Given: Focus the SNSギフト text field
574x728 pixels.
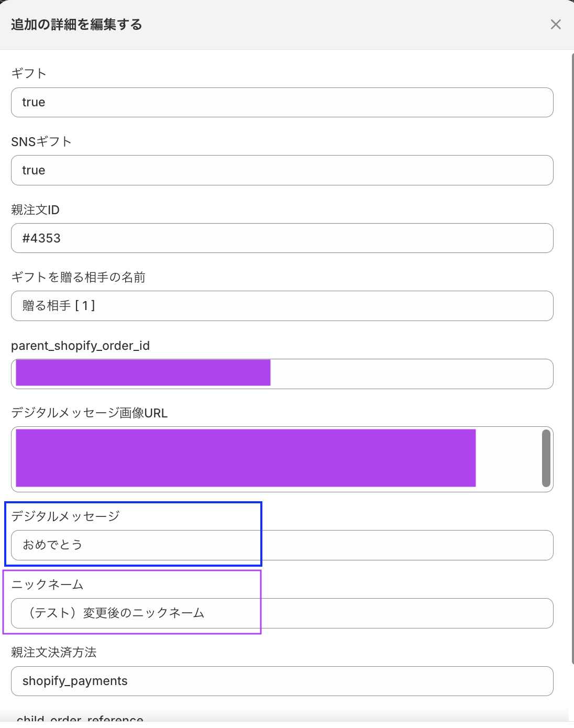Looking at the screenshot, I should coord(282,170).
